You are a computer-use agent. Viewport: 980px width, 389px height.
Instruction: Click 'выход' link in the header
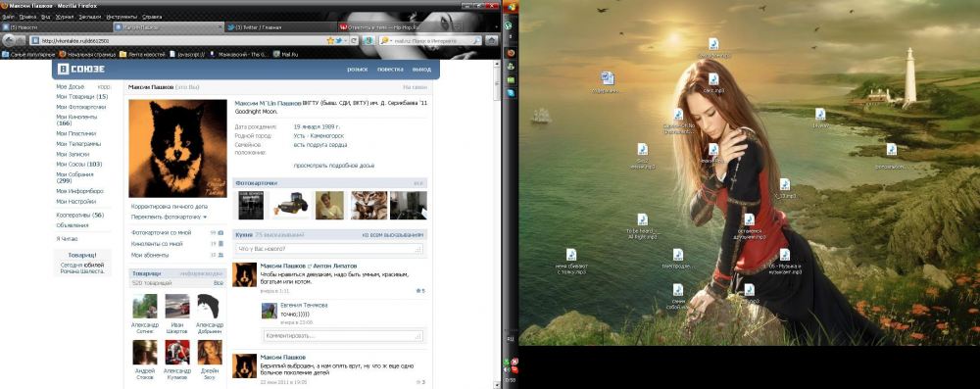pyautogui.click(x=421, y=70)
